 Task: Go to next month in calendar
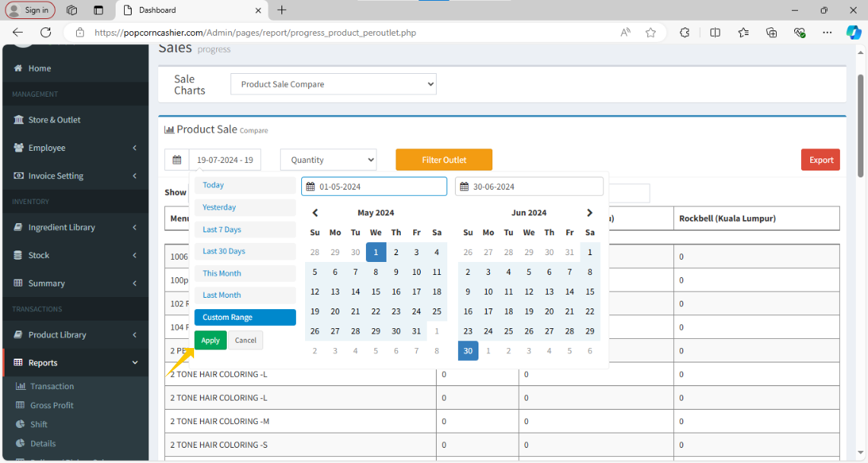[x=590, y=212]
